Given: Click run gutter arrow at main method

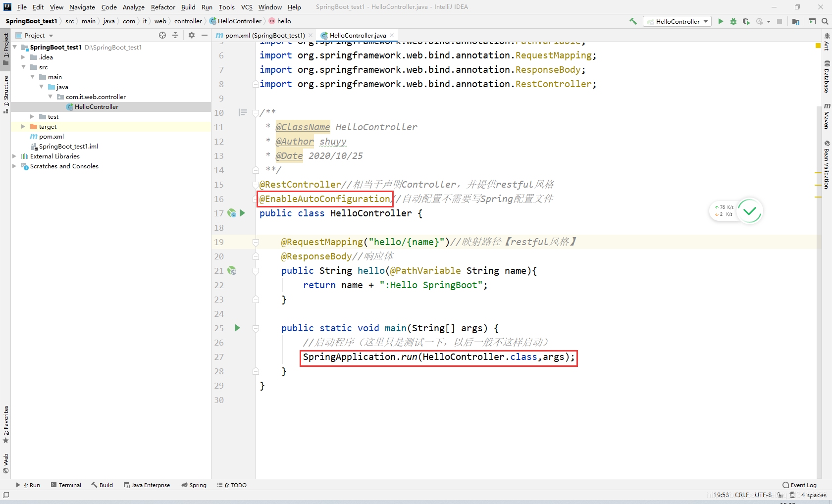Looking at the screenshot, I should [237, 328].
